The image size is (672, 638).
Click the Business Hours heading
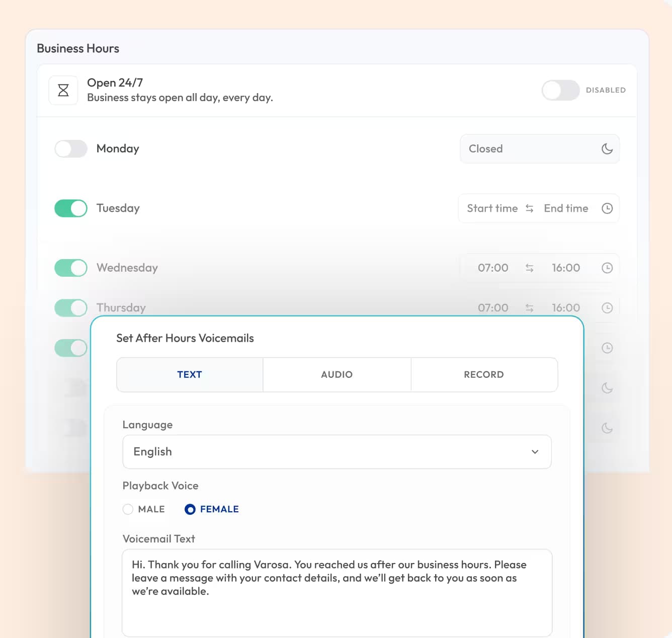point(78,48)
